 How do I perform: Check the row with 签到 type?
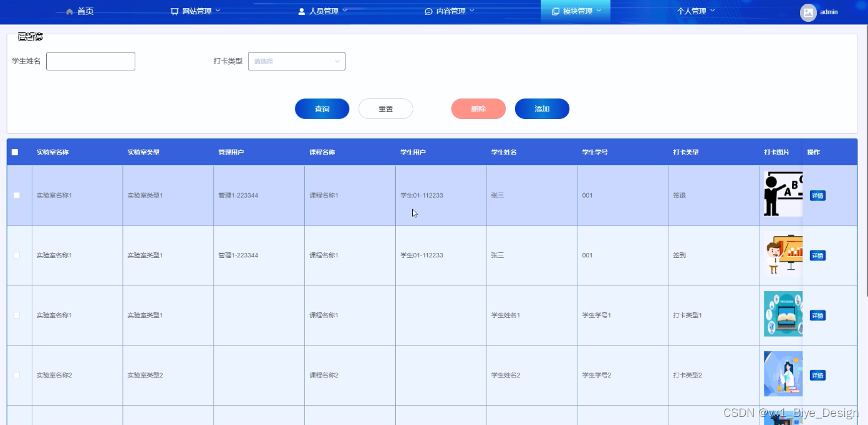(17, 255)
